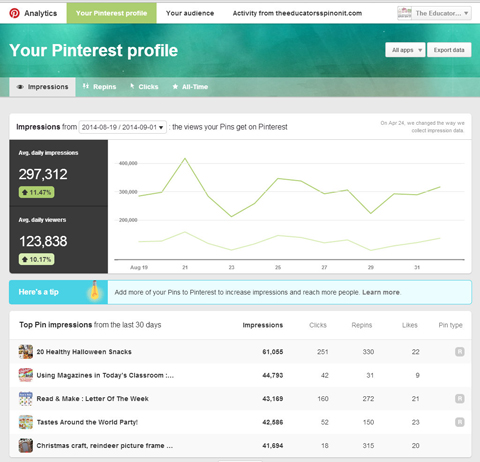
Task: Sort by Clicks column header
Action: [318, 325]
